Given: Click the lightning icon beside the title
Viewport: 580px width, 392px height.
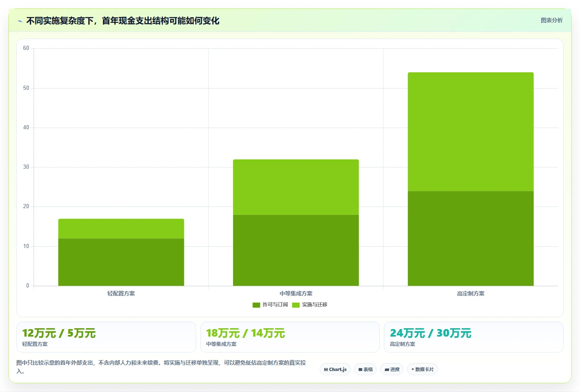Looking at the screenshot, I should tap(20, 21).
